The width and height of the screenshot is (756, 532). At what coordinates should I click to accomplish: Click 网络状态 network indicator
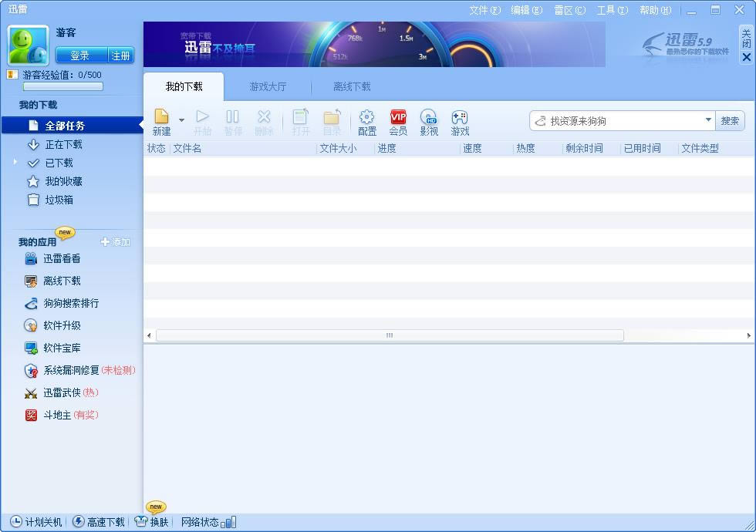[208, 522]
